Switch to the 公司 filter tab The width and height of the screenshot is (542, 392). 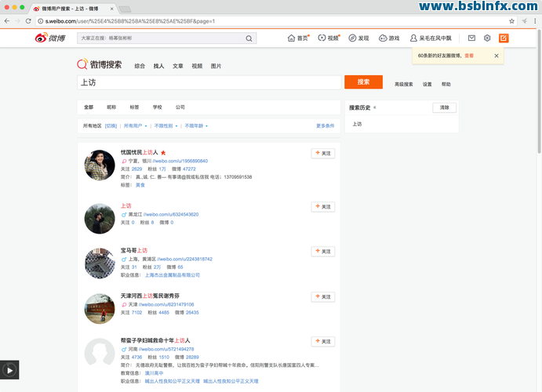point(180,107)
